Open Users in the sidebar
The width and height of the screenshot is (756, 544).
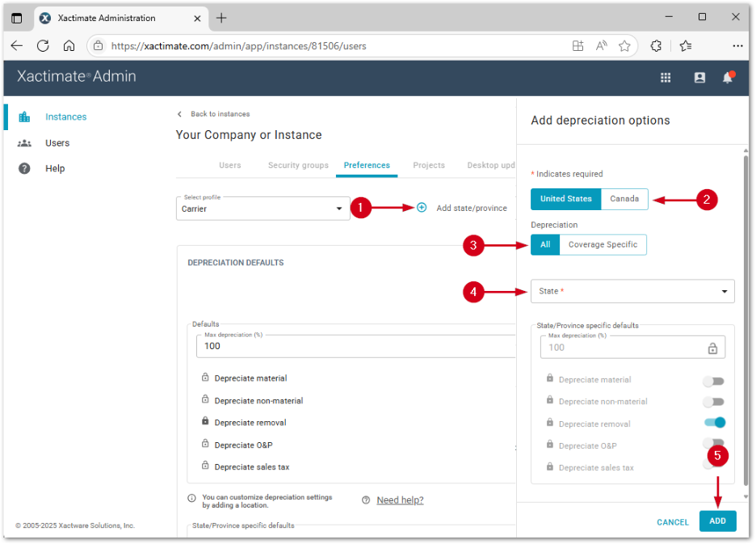tap(57, 143)
